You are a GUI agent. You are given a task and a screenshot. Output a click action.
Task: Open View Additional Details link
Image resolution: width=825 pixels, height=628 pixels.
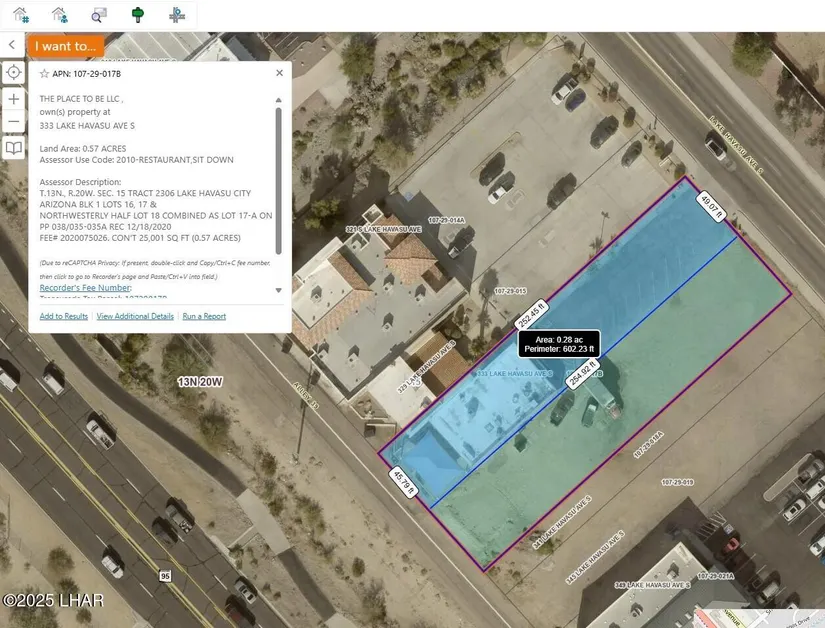pyautogui.click(x=135, y=316)
